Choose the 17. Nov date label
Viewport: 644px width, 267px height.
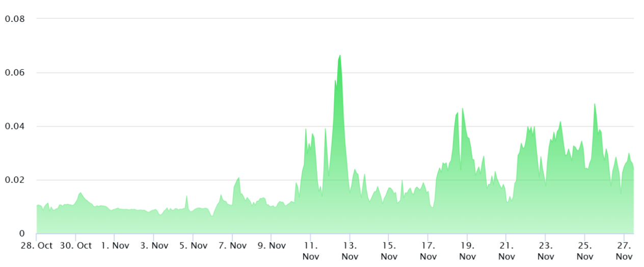tap(428, 251)
